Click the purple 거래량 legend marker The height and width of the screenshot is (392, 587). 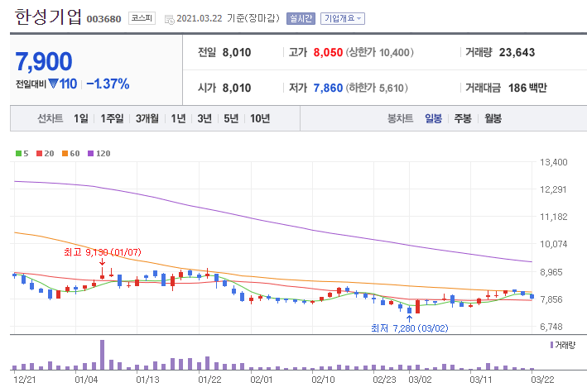[x=551, y=345]
